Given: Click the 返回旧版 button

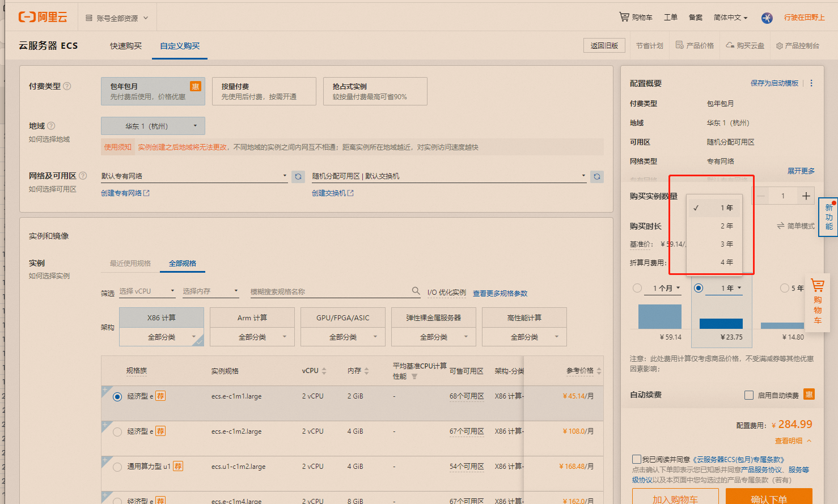Looking at the screenshot, I should click(x=604, y=45).
